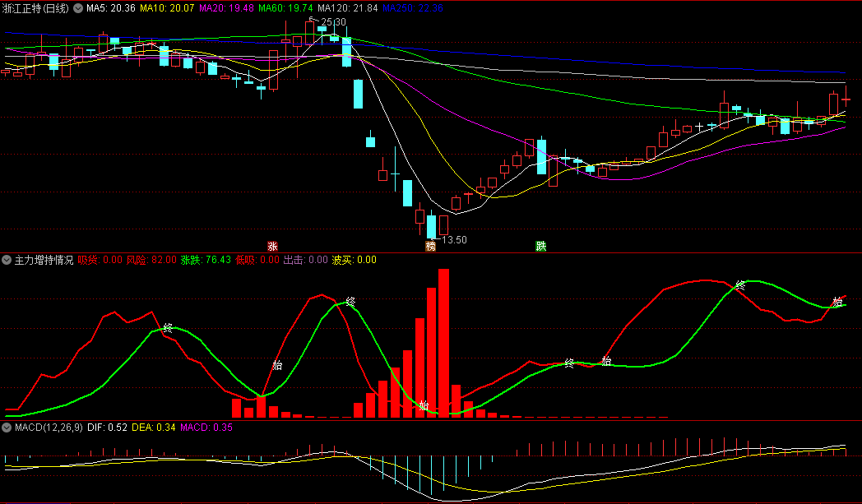This screenshot has height=504, width=862.
Task: Select the MA10: 20.07 label
Action: 167,8
